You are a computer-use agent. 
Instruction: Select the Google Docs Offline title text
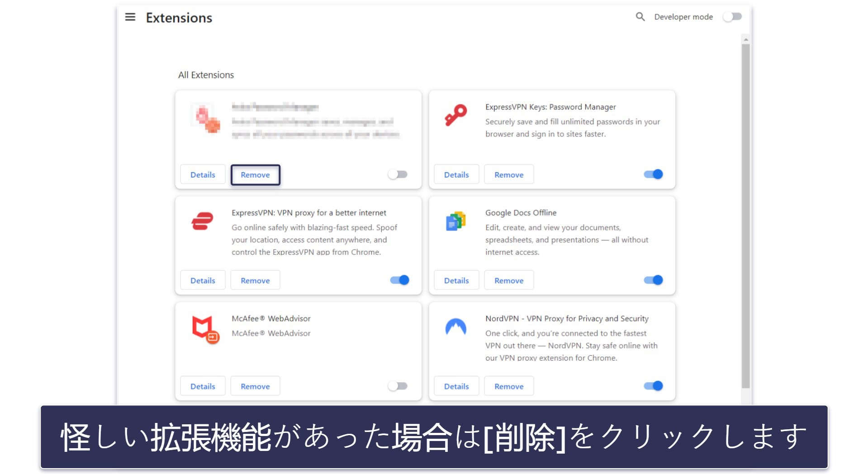point(521,213)
